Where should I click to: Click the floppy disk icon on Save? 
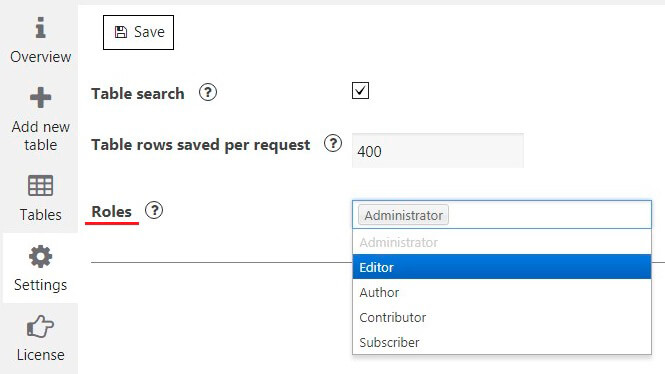coord(121,32)
